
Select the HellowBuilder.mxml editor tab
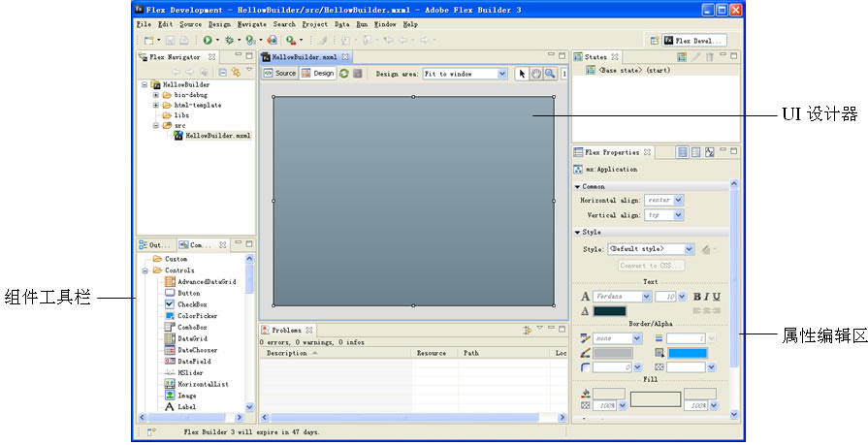[305, 57]
